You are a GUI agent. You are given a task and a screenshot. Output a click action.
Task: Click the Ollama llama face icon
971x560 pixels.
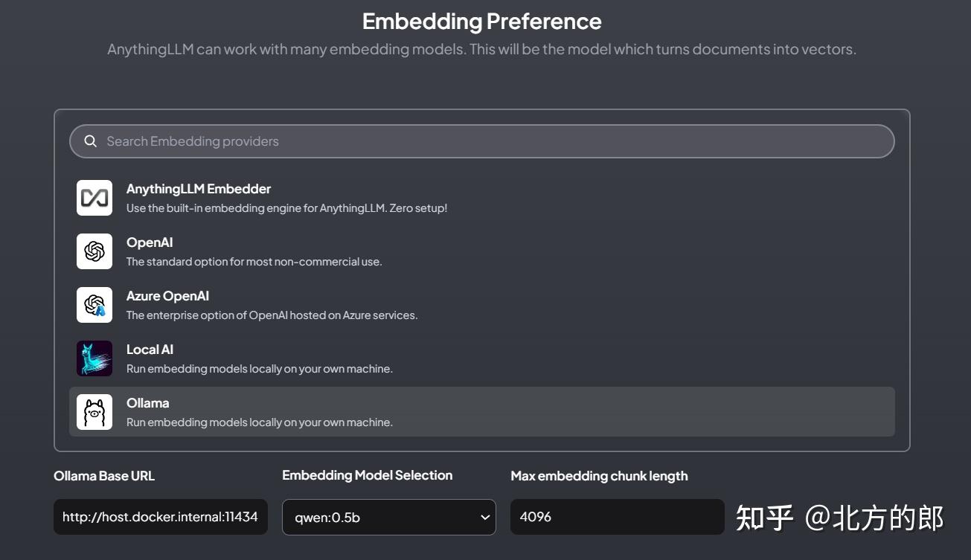coord(94,411)
